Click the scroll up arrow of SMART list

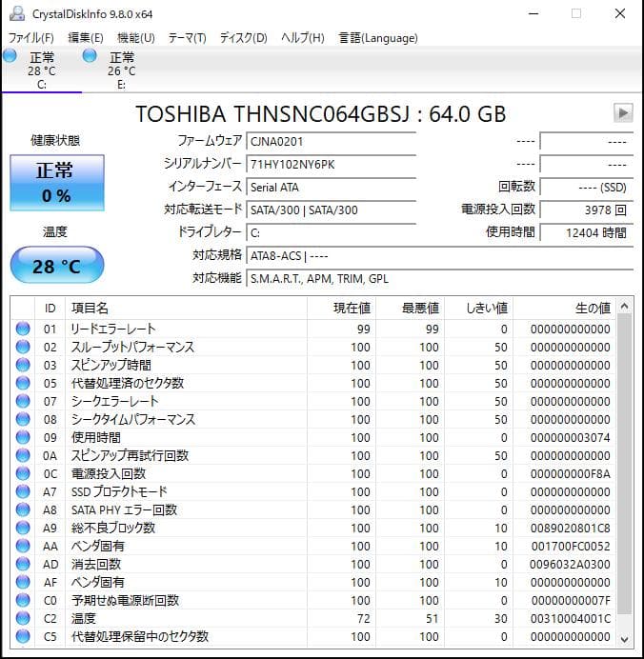624,306
